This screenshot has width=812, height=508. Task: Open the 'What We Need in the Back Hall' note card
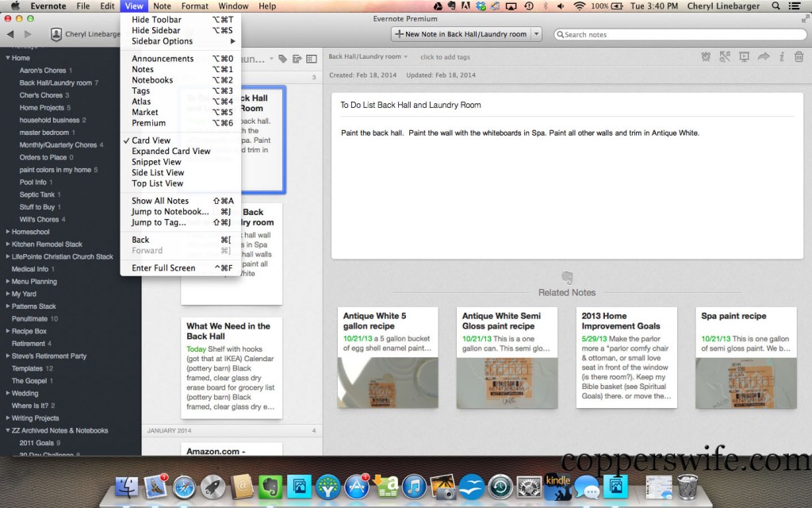coord(232,368)
